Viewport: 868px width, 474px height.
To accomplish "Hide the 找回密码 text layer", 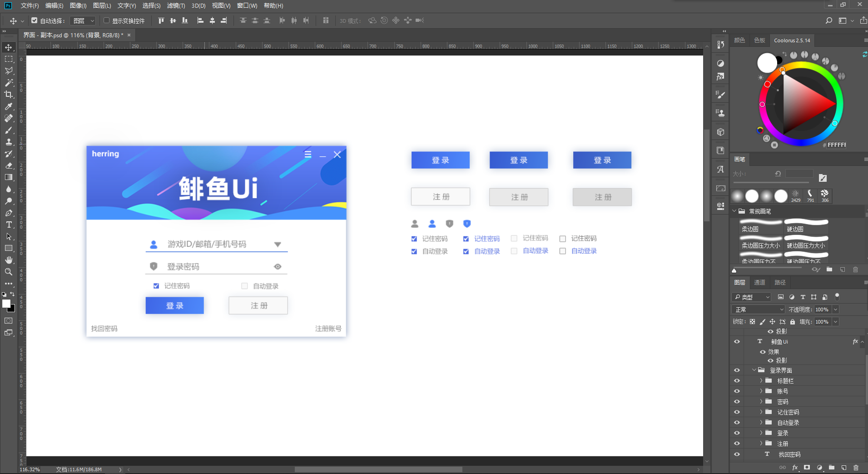I will pos(737,454).
